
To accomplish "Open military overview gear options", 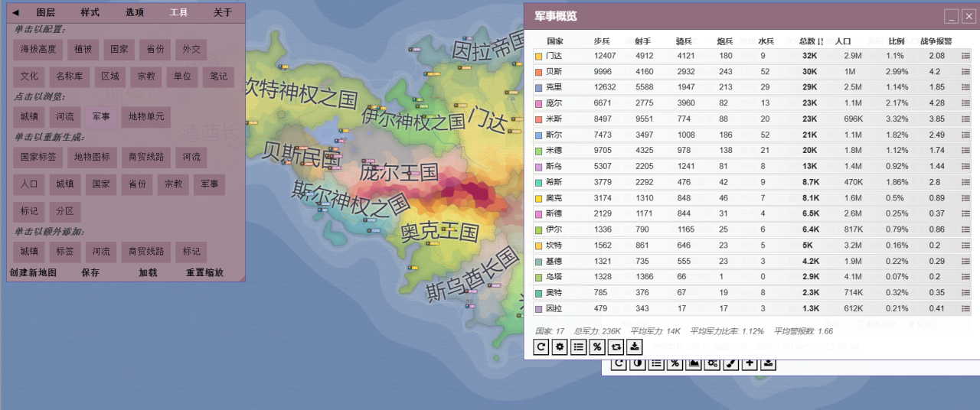I will point(560,347).
